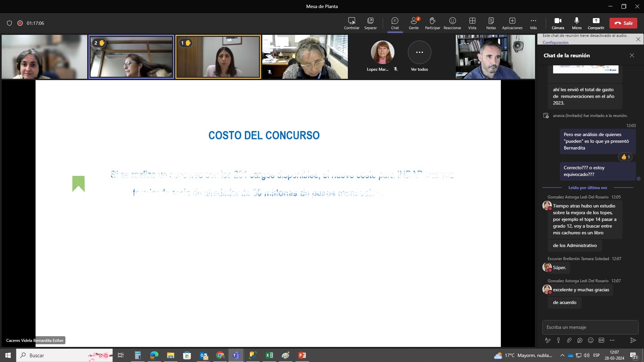The width and height of the screenshot is (644, 362).
Task: Expand hidden system tray icons
Action: point(562,355)
